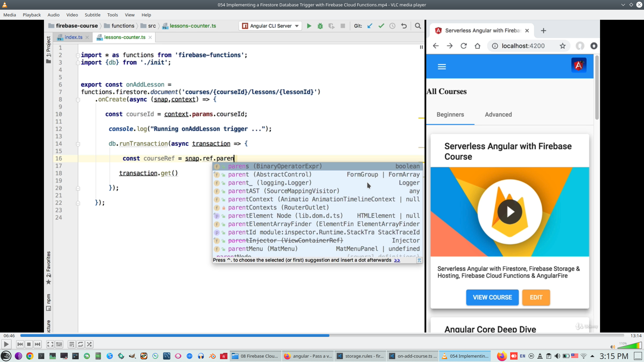The image size is (644, 362).
Task: Toggle bookmark star for localhost:4200
Action: 563,46
